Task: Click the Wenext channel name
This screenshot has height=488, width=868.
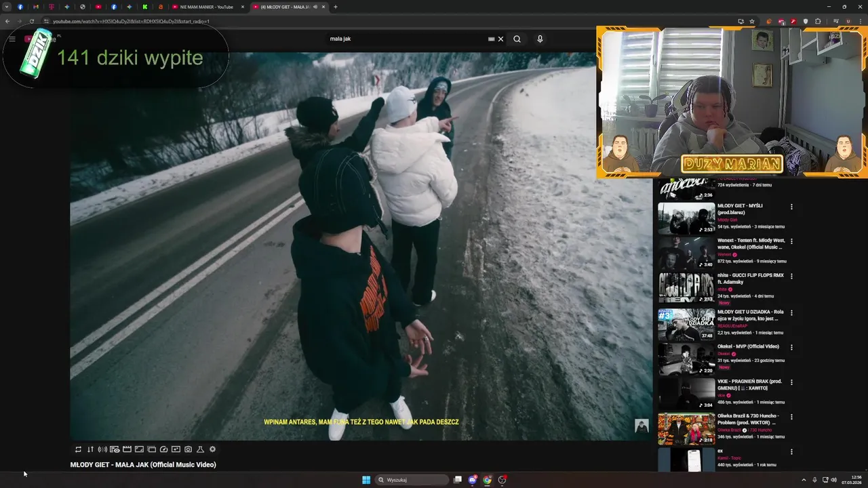Action: tap(724, 255)
